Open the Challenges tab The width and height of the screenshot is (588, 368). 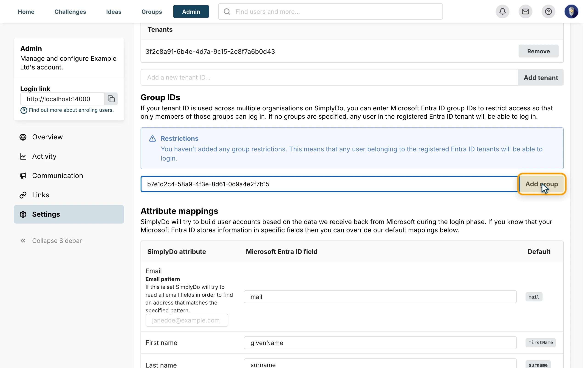70,11
